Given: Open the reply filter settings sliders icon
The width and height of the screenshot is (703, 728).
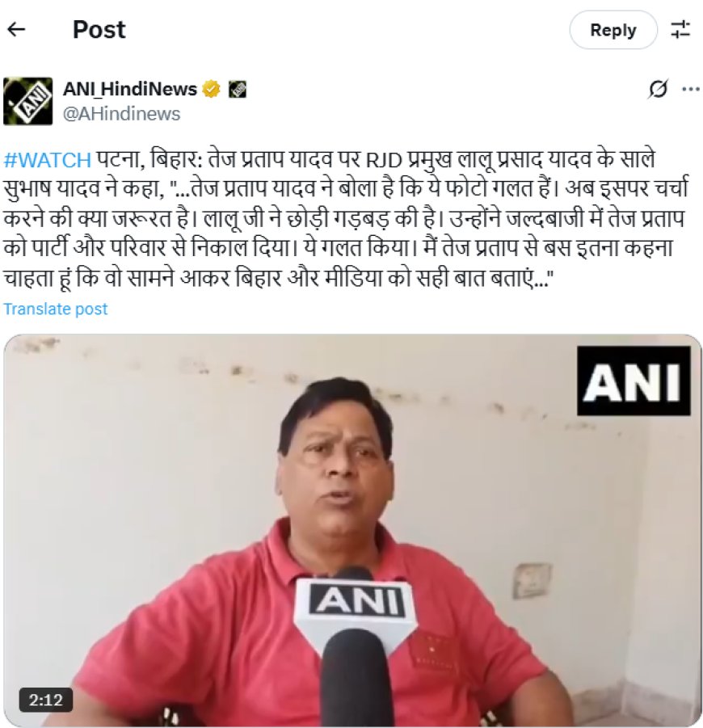Looking at the screenshot, I should pos(680,30).
